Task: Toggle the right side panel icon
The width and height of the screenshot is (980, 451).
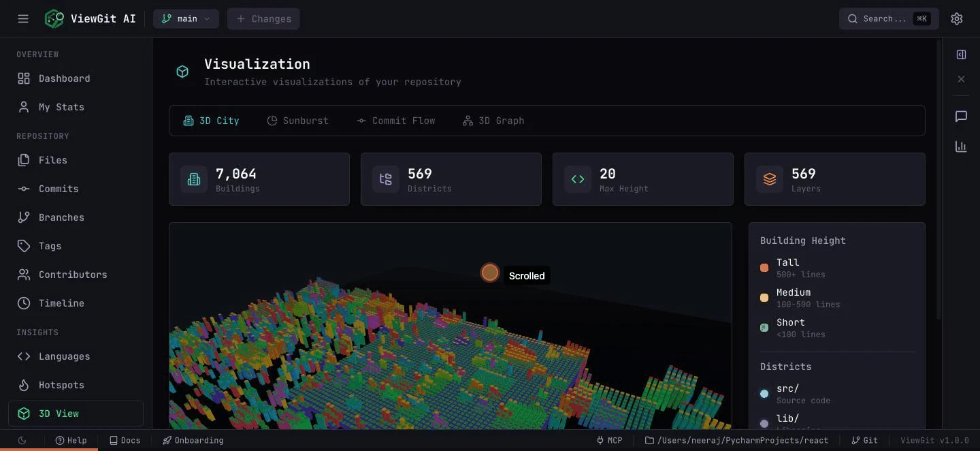Action: [x=961, y=55]
